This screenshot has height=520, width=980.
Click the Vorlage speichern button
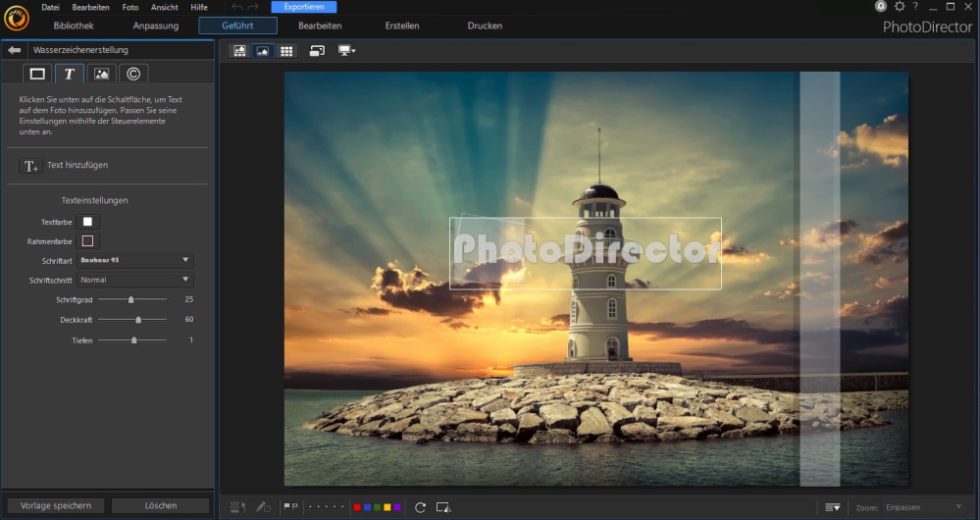tap(55, 505)
